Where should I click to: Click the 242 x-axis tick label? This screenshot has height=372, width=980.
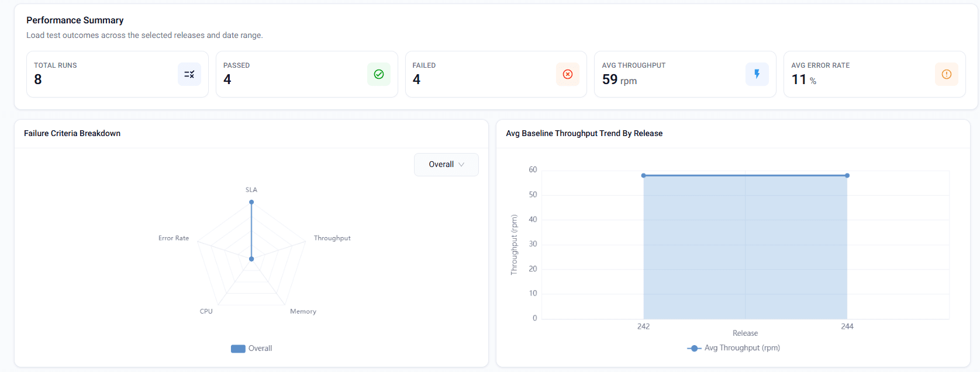(644, 326)
